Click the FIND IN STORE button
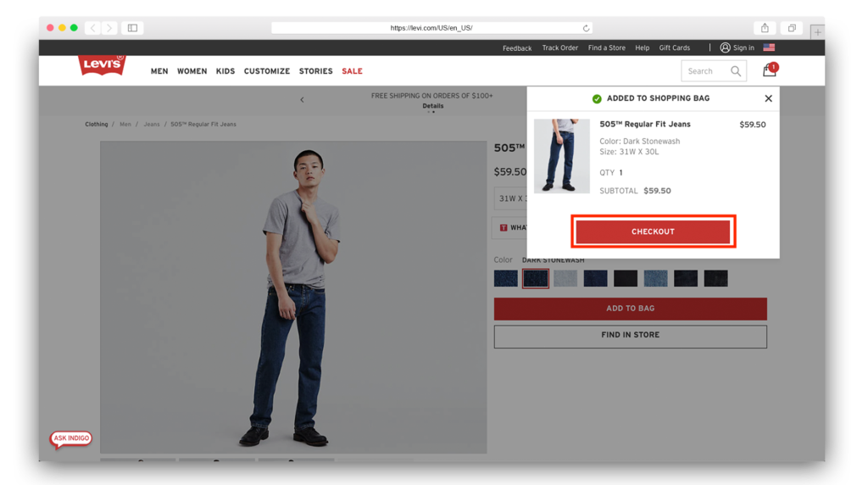 click(x=631, y=336)
